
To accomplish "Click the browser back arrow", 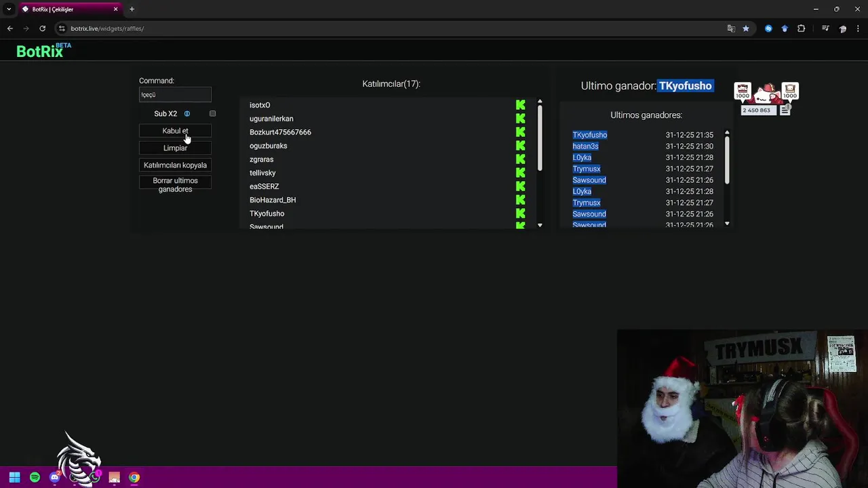I will click(9, 28).
